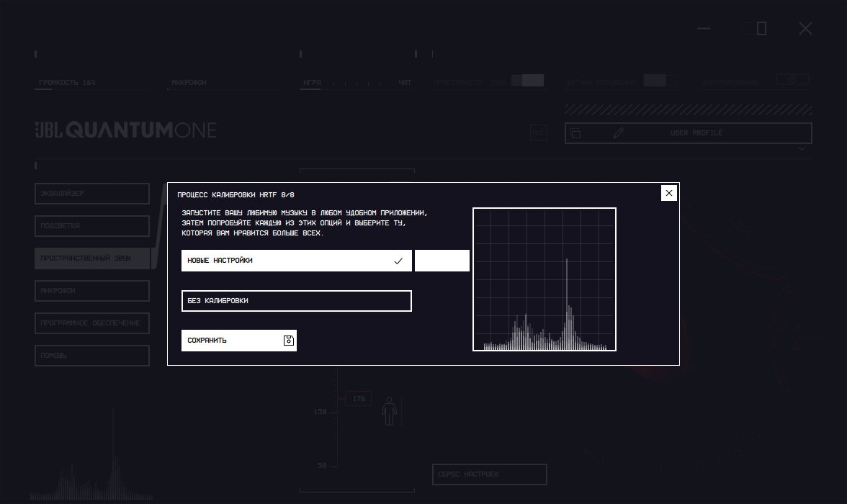Click the 176 height value field

click(359, 399)
